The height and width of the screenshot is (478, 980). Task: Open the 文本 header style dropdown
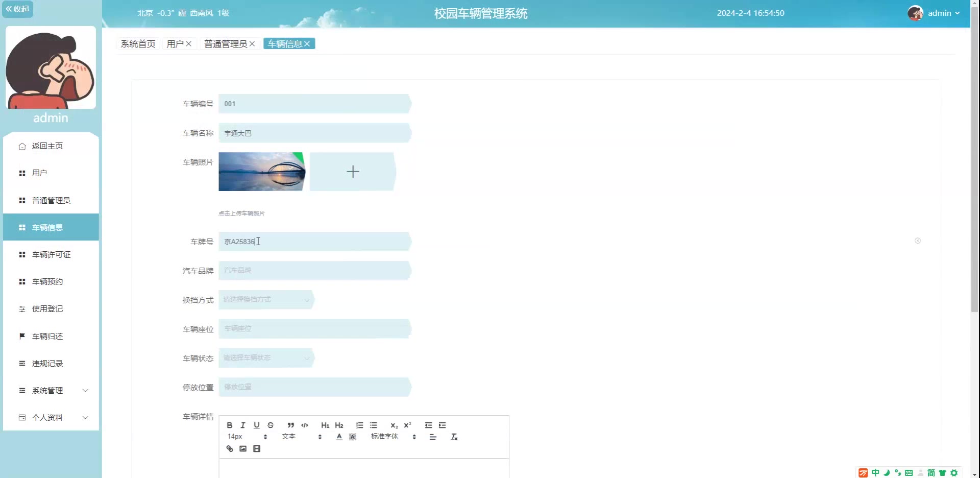coord(302,437)
